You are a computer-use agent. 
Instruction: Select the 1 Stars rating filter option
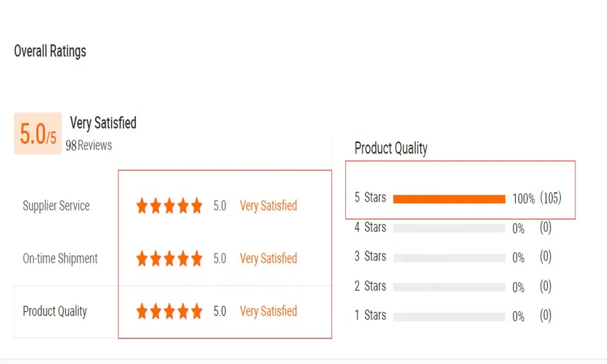[x=370, y=316]
